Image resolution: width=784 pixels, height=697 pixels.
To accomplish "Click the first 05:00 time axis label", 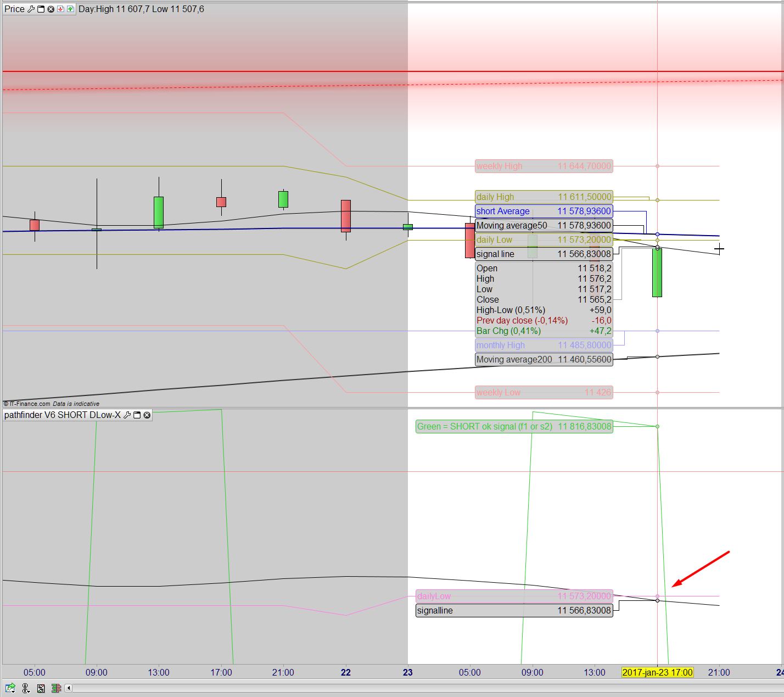I will (x=35, y=672).
